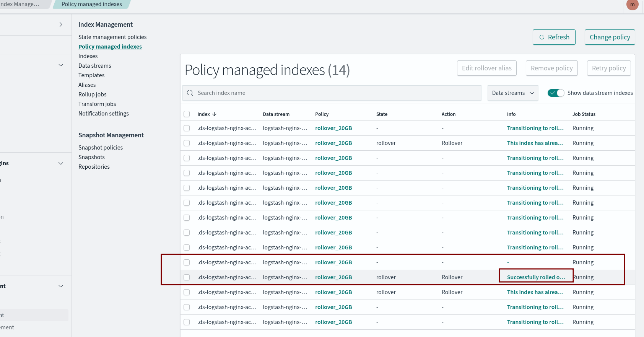Collapse the sidebar section above Snapshot area

(x=60, y=65)
